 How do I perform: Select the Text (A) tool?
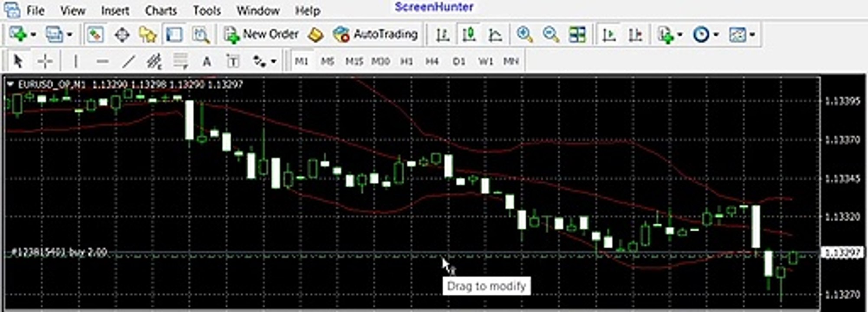point(207,62)
